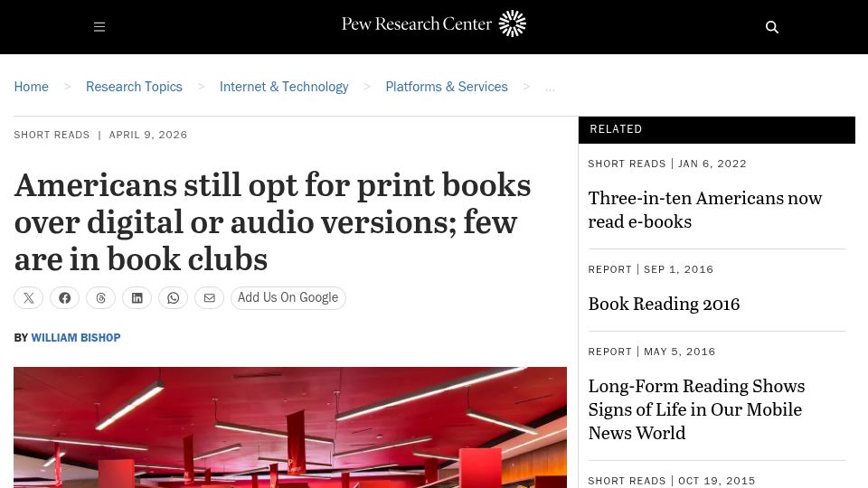Viewport: 868px width, 488px height.
Task: Click the APRIL 9, 2026 date
Action: tap(148, 135)
